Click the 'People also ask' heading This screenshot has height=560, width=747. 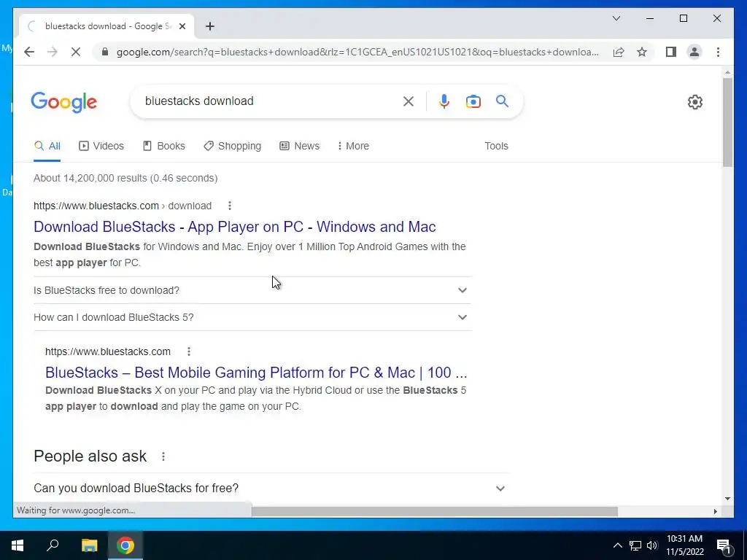click(90, 456)
